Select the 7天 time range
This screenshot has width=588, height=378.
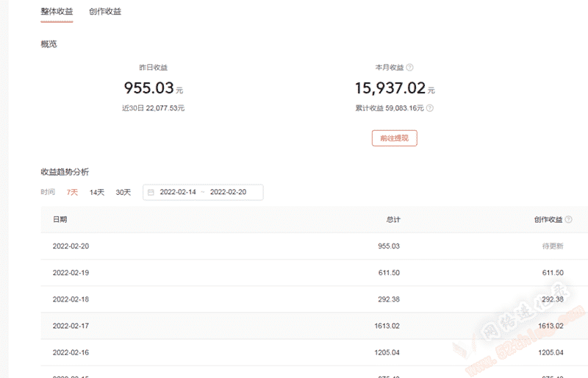pos(72,192)
